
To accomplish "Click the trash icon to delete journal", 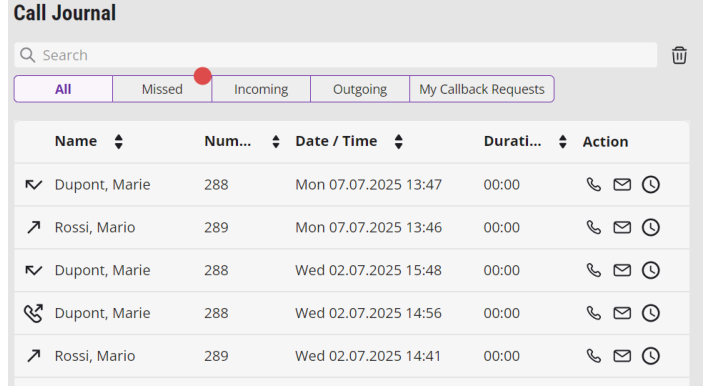I will point(679,55).
